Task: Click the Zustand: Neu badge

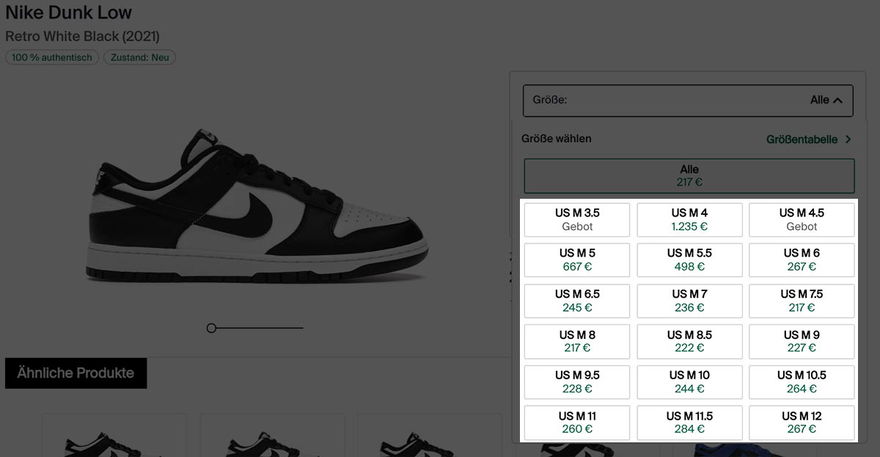Action: 140,57
